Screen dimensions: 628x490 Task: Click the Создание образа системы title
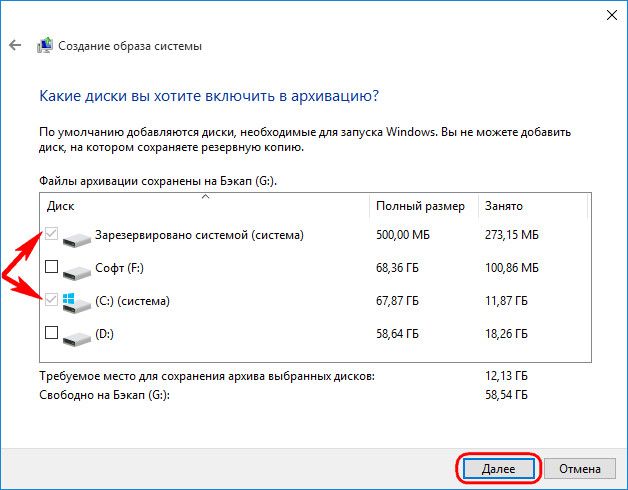click(x=130, y=46)
